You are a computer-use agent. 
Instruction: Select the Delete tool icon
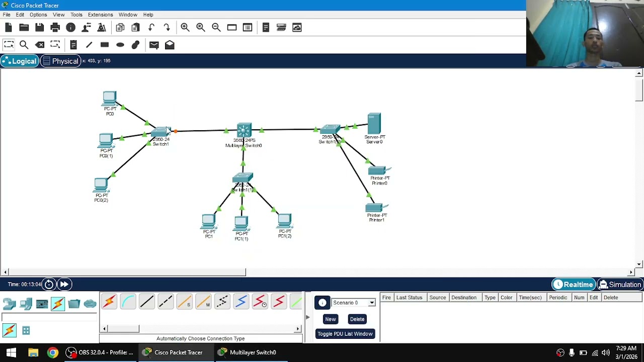pyautogui.click(x=40, y=45)
